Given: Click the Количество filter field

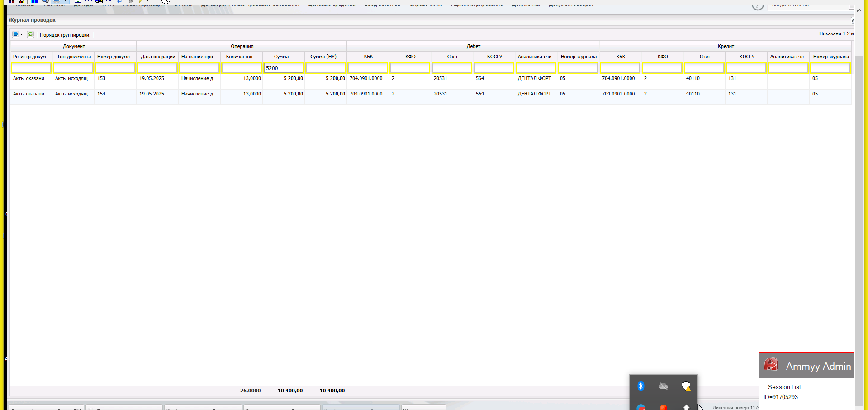Looking at the screenshot, I should tap(242, 68).
